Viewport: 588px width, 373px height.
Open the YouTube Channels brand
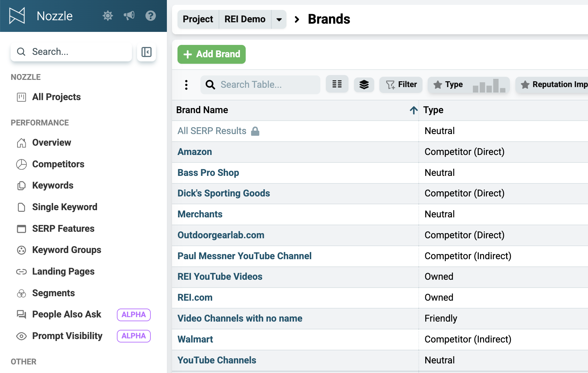click(x=217, y=360)
